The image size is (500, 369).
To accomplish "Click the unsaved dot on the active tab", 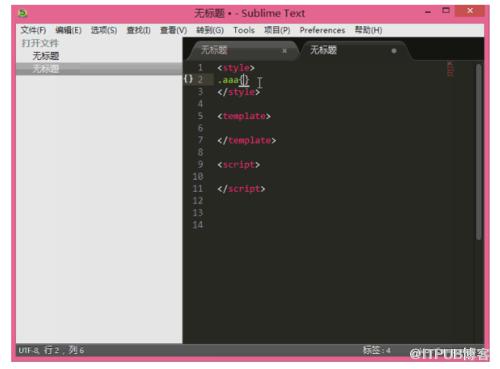I will click(x=394, y=51).
